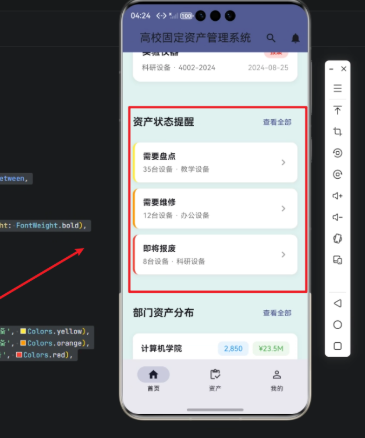The image size is (365, 438).
Task: Click the rotate-right icon in emulator toolbar
Action: (337, 174)
